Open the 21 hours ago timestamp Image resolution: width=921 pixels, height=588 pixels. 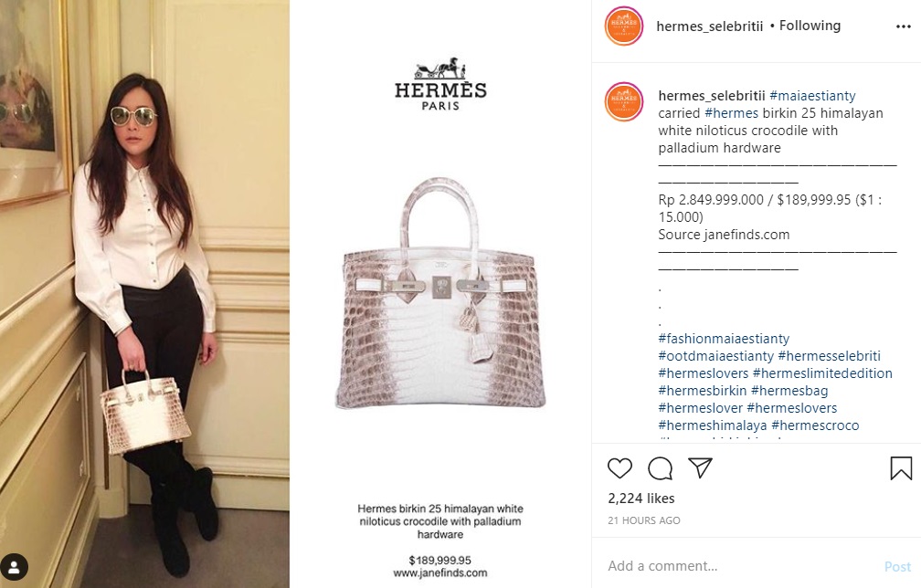pyautogui.click(x=644, y=520)
